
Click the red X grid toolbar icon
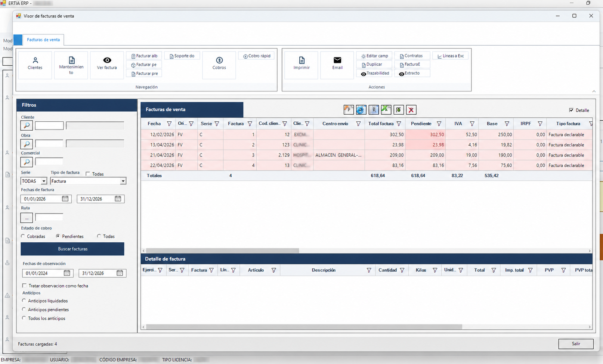(411, 110)
